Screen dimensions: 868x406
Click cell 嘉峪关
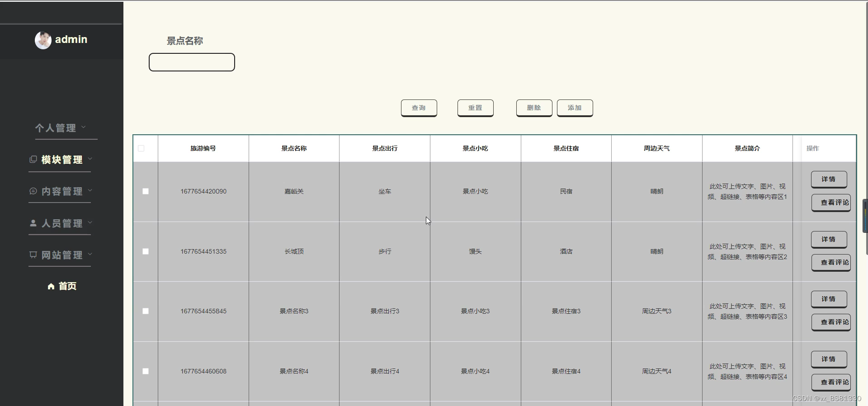coord(294,191)
